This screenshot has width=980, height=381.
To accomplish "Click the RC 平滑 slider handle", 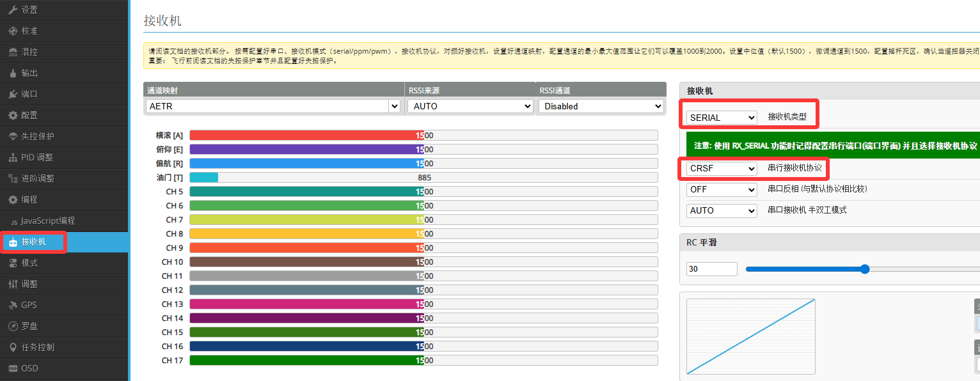I will point(865,269).
